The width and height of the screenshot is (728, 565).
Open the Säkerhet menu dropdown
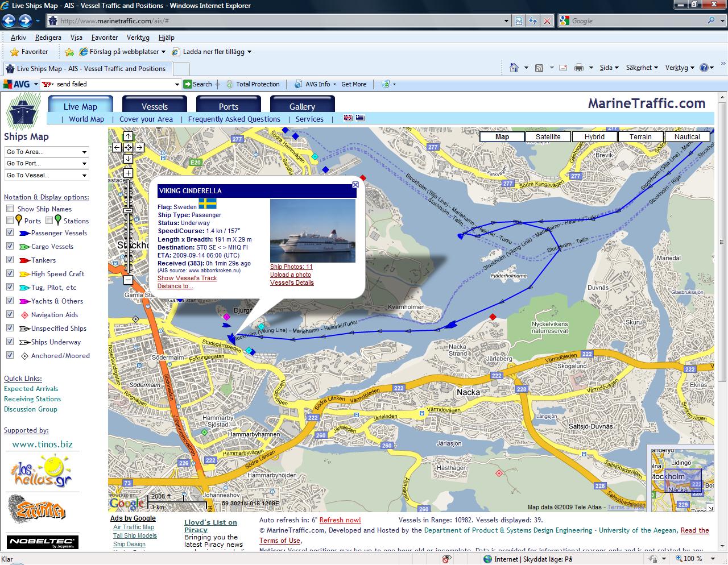642,68
